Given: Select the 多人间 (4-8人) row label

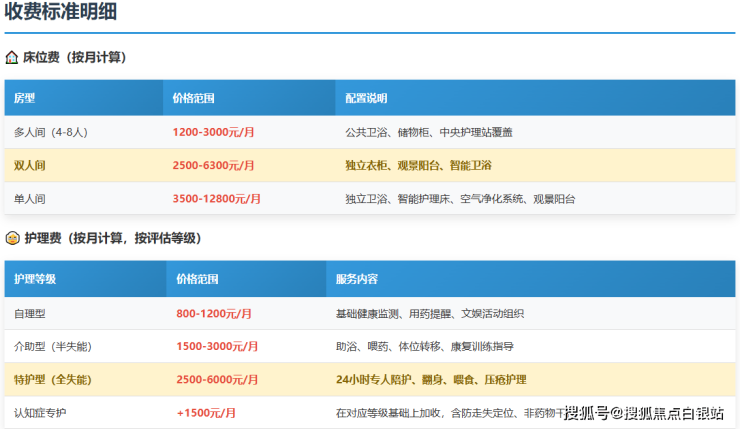Looking at the screenshot, I should (x=51, y=132).
